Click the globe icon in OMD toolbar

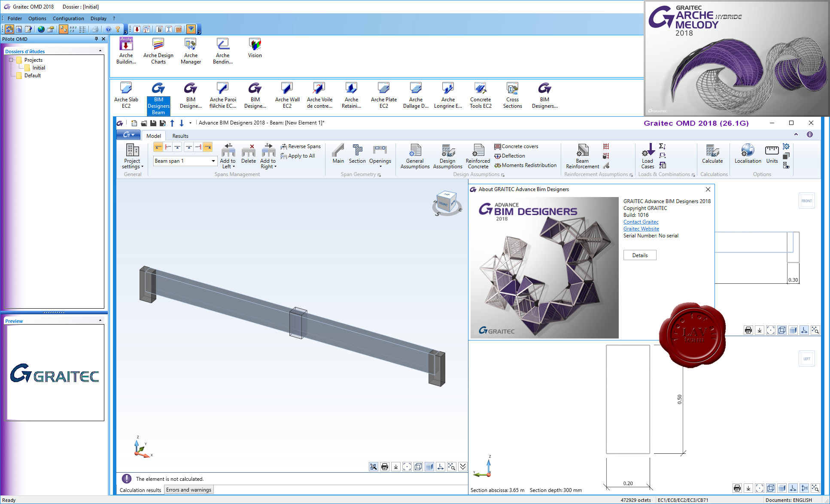(x=41, y=29)
